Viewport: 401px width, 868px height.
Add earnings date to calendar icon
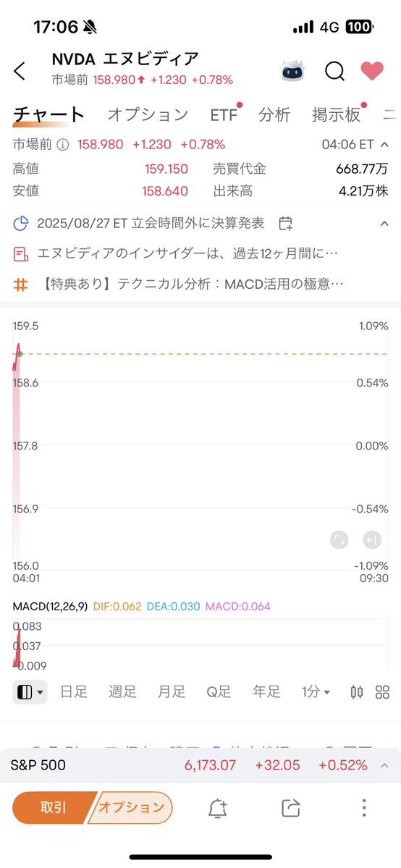tap(285, 224)
